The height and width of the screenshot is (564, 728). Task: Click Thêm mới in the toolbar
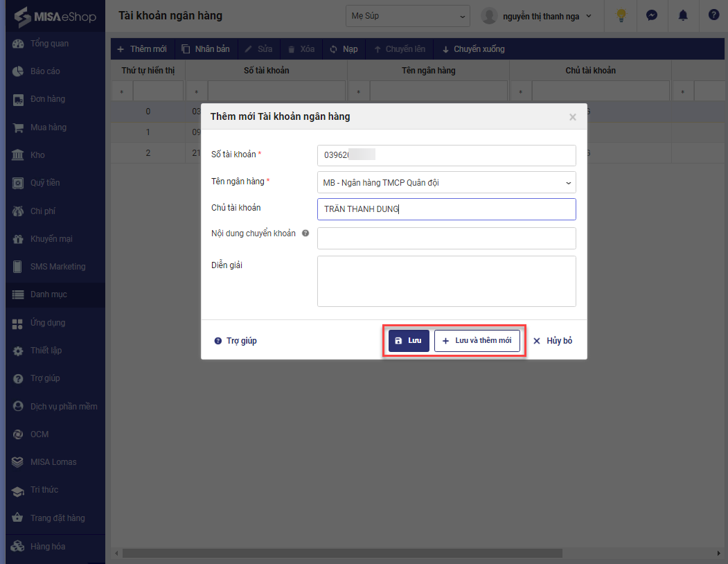coord(142,49)
